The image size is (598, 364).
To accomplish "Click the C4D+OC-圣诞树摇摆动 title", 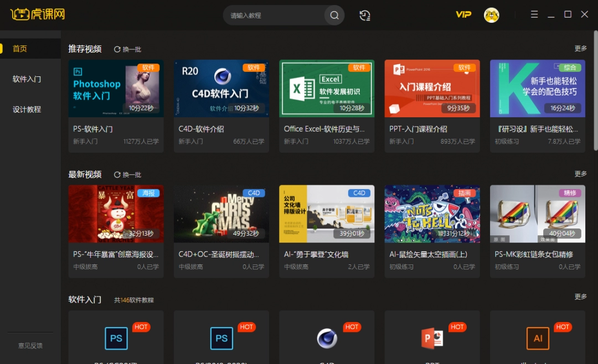I will (219, 254).
